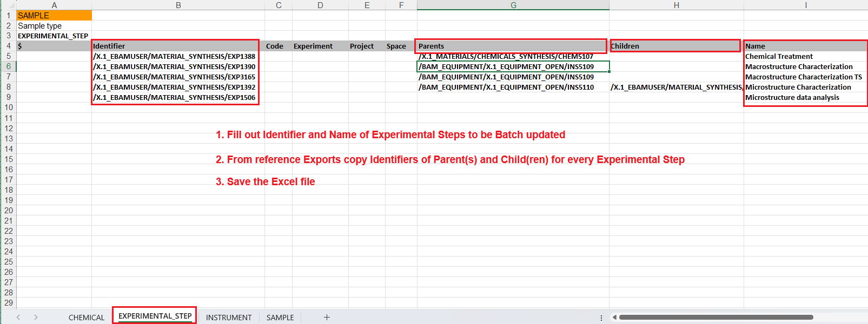868x324 pixels.
Task: Select row 10 header
Action: 8,107
